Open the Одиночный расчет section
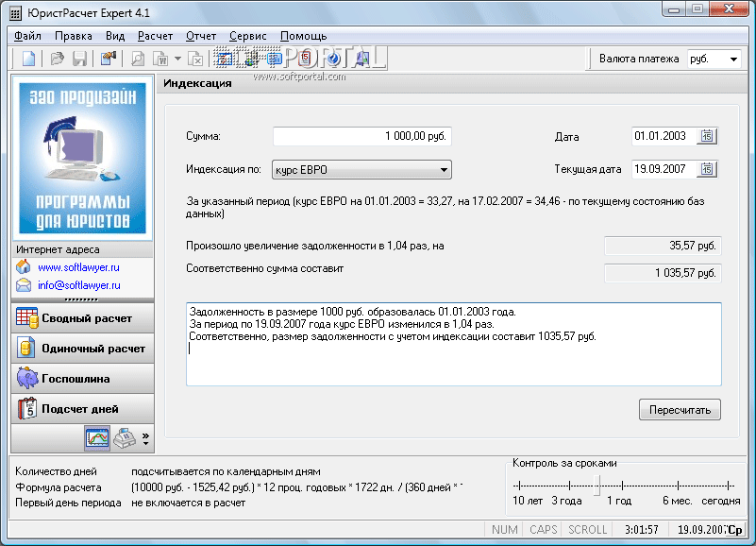The height and width of the screenshot is (546, 756). click(x=82, y=349)
